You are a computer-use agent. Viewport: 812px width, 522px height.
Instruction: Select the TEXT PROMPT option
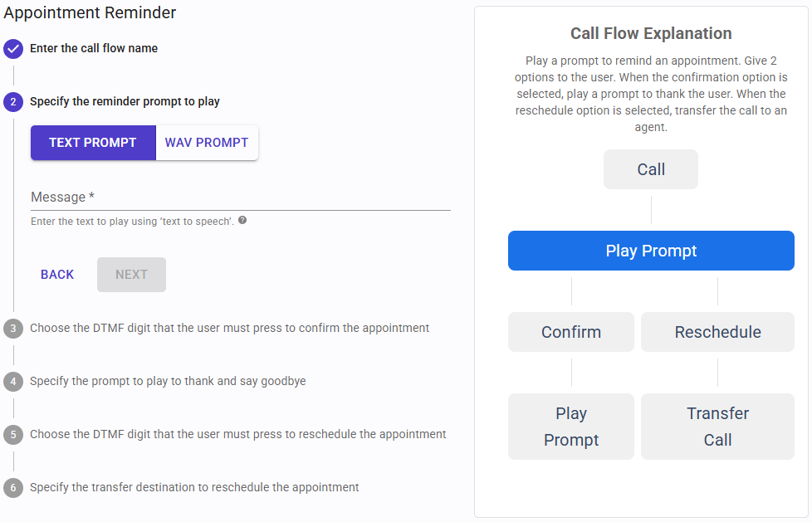tap(93, 143)
